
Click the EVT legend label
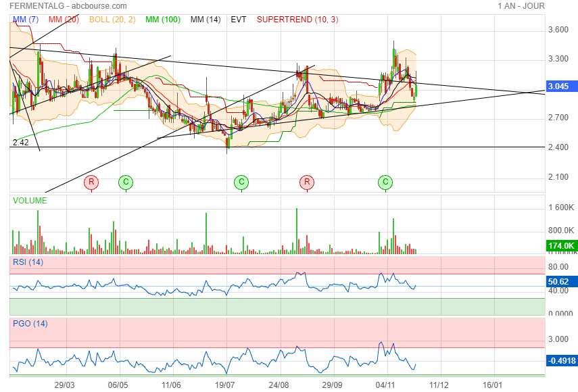pos(239,20)
